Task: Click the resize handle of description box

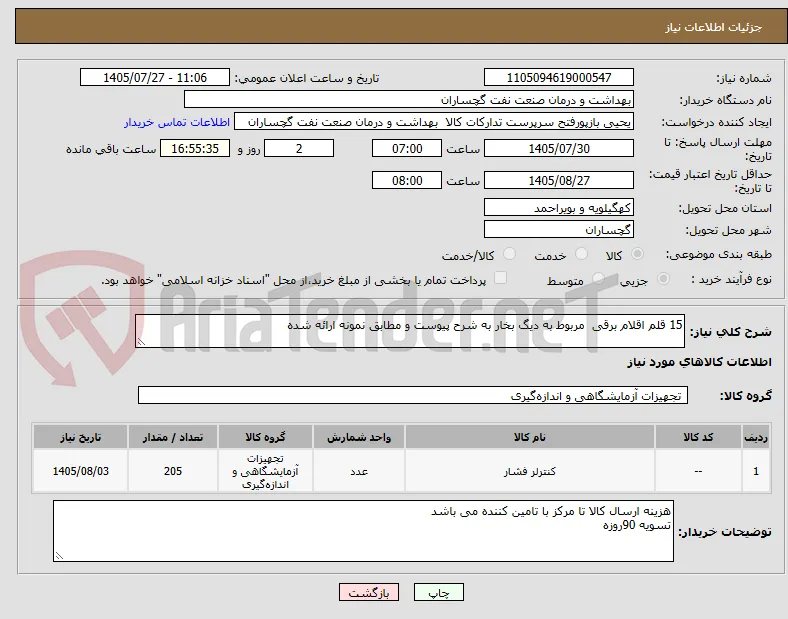Action: coord(141,342)
